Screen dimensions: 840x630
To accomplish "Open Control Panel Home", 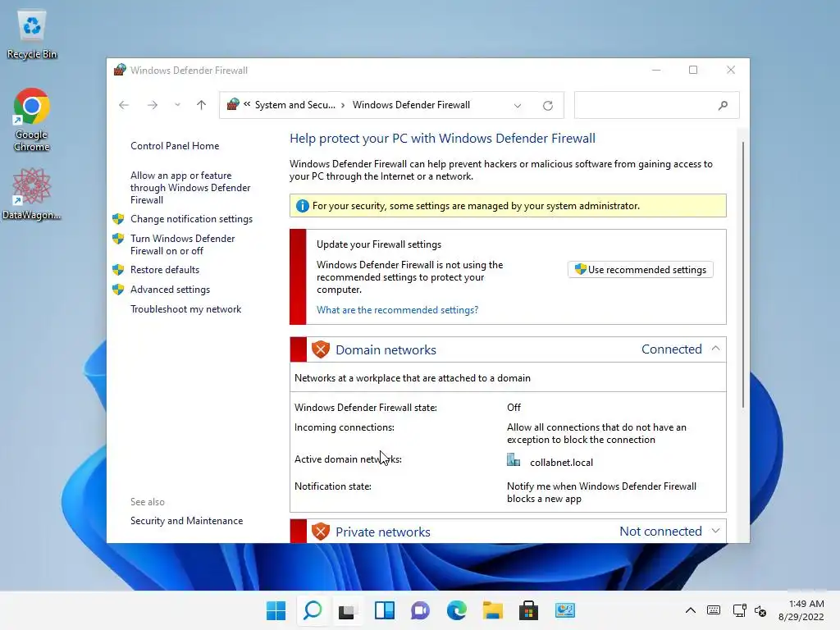I will coord(175,146).
